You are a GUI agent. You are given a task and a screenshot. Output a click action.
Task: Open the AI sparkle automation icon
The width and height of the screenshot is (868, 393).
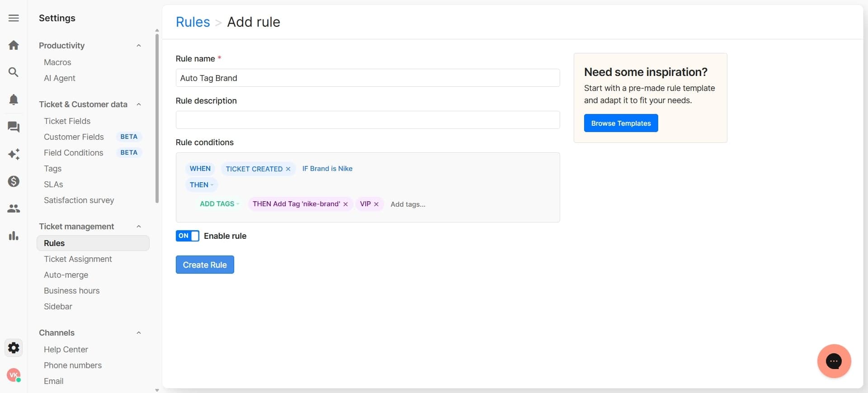tap(14, 154)
